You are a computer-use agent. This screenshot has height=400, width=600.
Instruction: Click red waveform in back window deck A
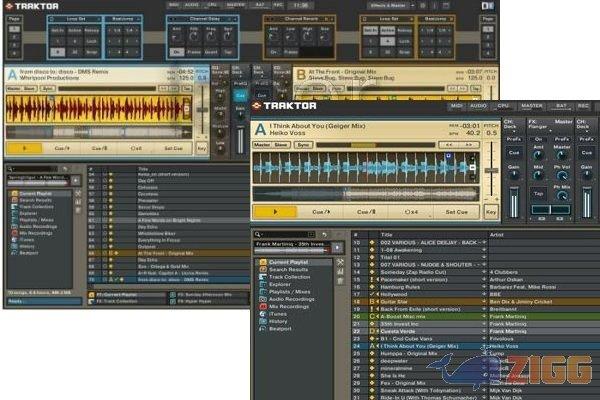[x=99, y=109]
